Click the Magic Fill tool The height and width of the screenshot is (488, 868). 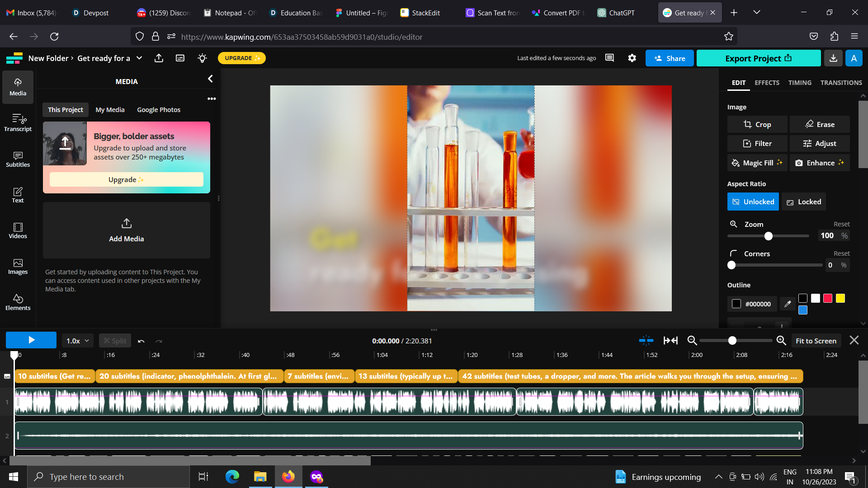(x=757, y=163)
